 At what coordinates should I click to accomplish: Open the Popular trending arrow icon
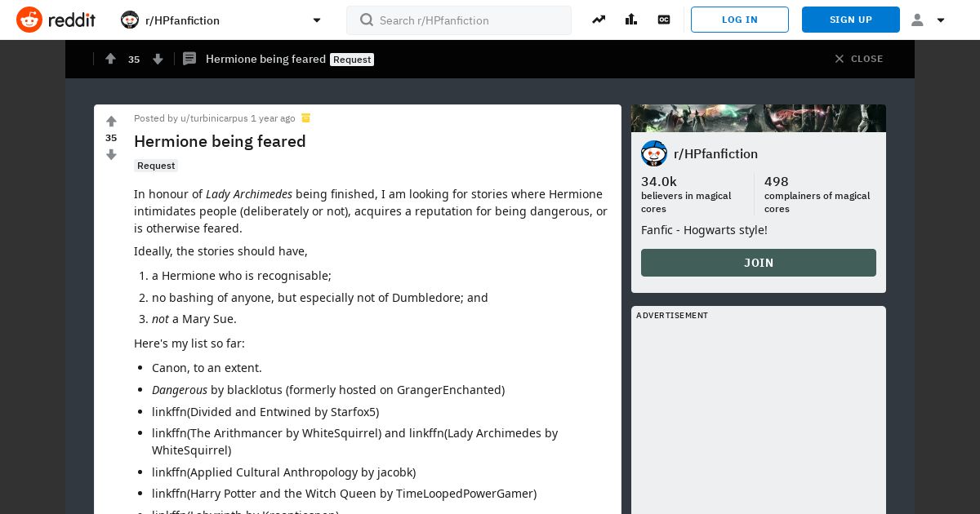599,20
